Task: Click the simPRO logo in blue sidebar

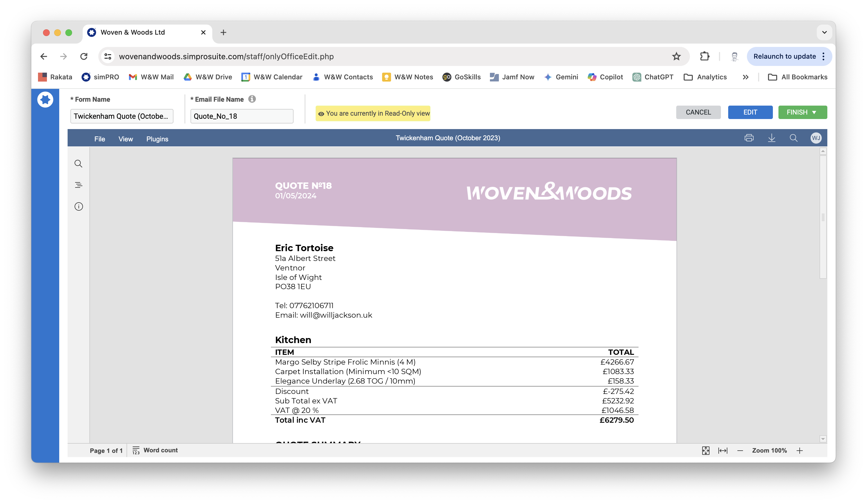Action: [x=45, y=100]
